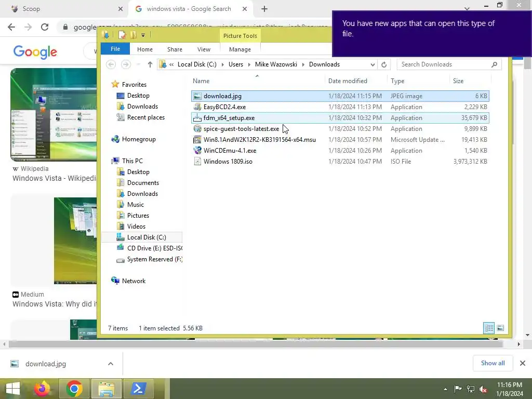Open the Windows Vista Wikipedia image result
Viewport: 532px width, 399px height.
(54, 115)
